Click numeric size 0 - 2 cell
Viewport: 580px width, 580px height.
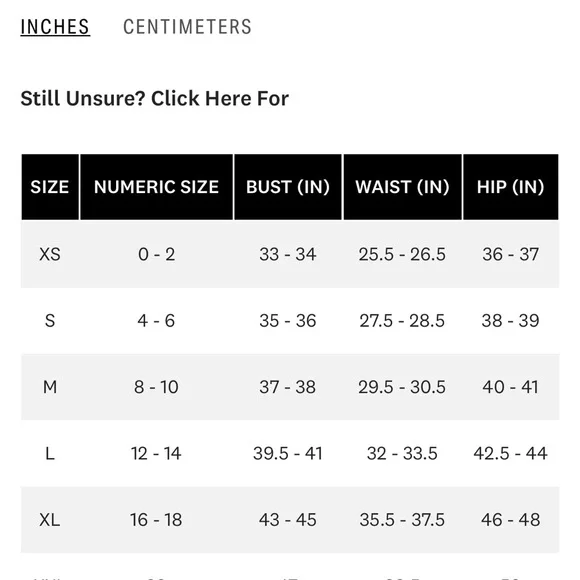point(156,254)
